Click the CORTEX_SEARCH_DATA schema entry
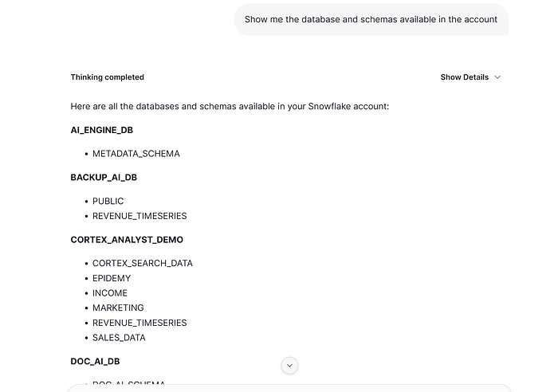558x392 pixels. tap(142, 263)
